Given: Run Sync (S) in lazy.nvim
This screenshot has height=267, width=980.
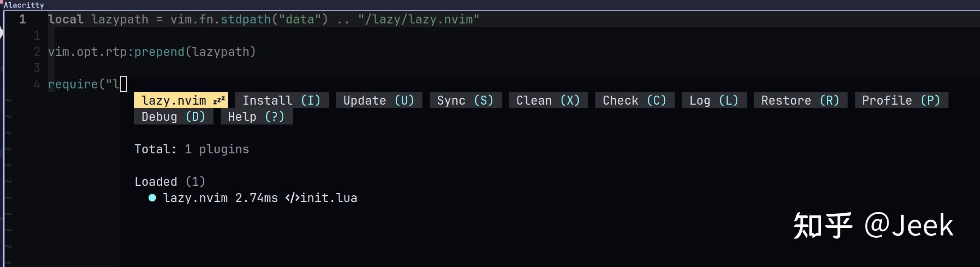Looking at the screenshot, I should [465, 100].
